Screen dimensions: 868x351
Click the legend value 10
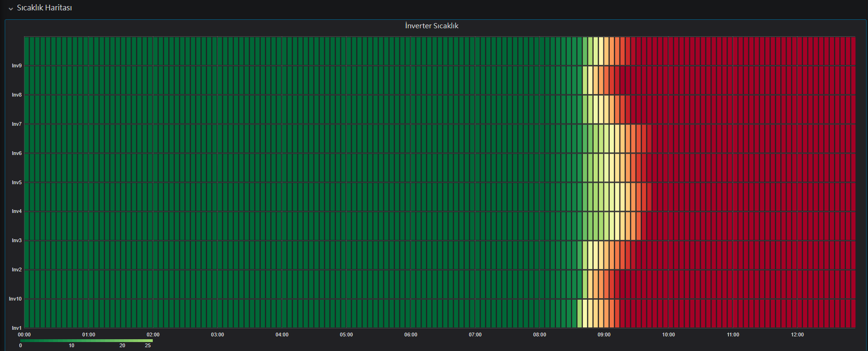coord(71,346)
